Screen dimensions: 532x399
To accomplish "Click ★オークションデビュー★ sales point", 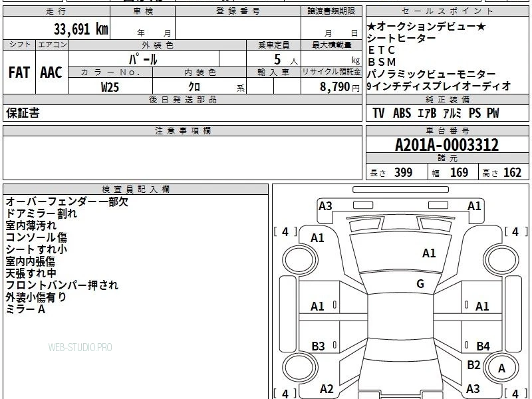I will (x=426, y=26).
